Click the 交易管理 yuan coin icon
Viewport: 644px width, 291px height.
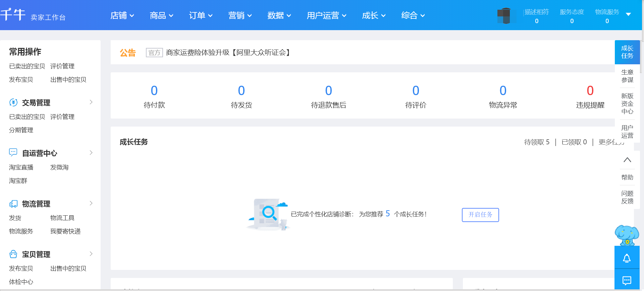13,102
